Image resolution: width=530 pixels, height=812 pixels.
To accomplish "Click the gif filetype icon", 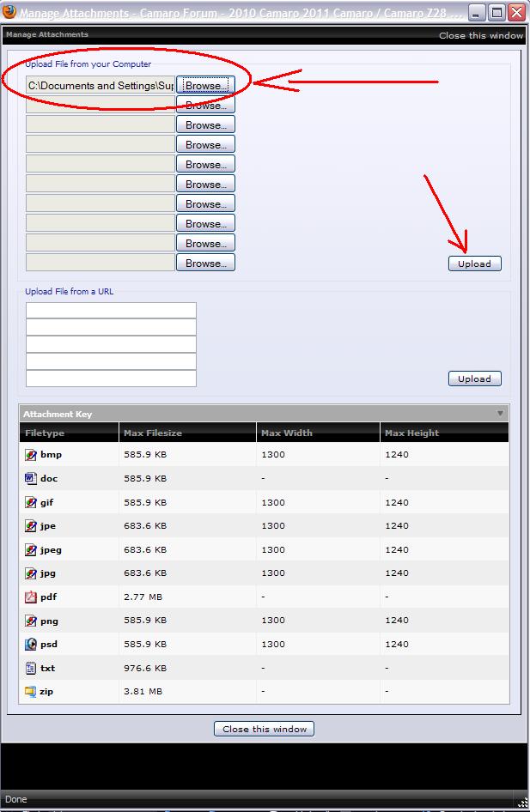I will [31, 502].
